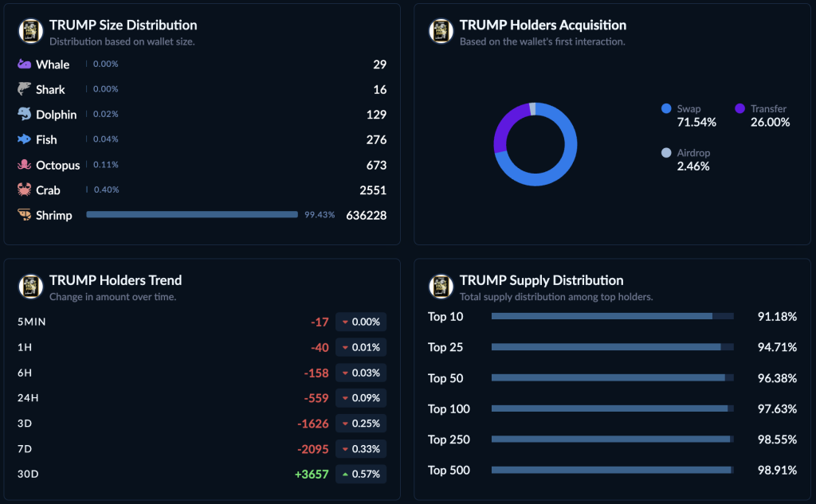Click the 1H holder change value -40

click(x=320, y=348)
